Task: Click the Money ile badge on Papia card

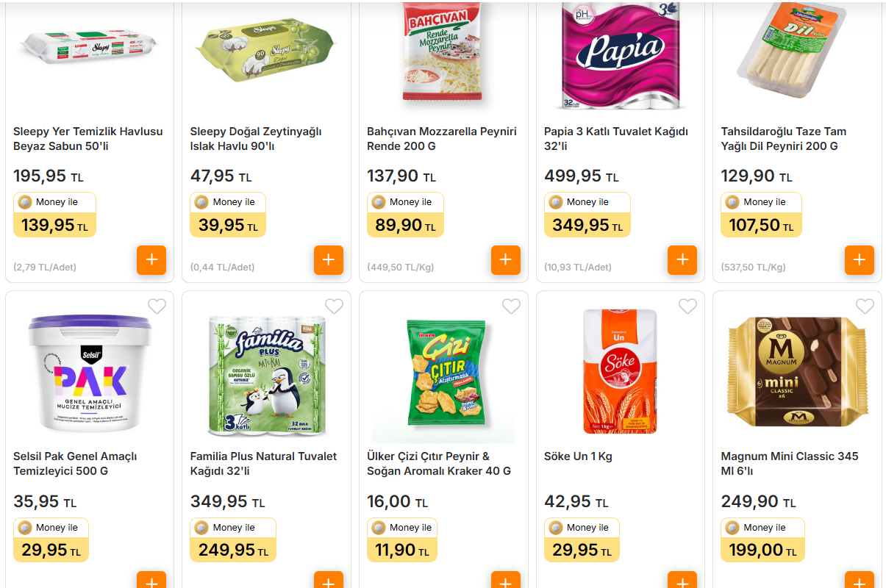Action: (x=587, y=201)
